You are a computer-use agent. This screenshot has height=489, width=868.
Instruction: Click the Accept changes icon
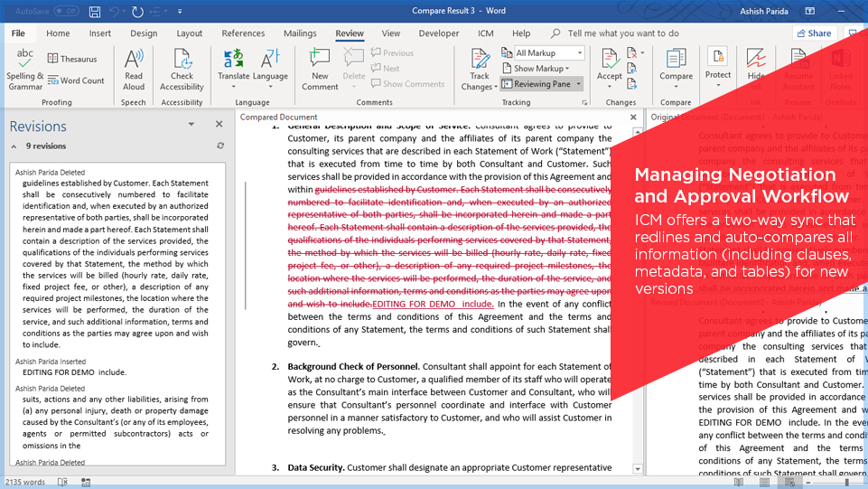coord(610,61)
